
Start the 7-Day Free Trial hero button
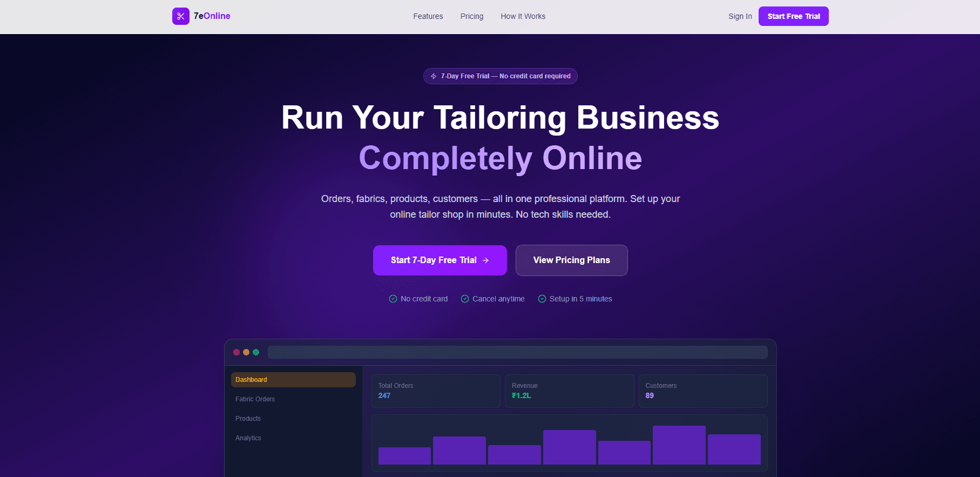coord(440,260)
